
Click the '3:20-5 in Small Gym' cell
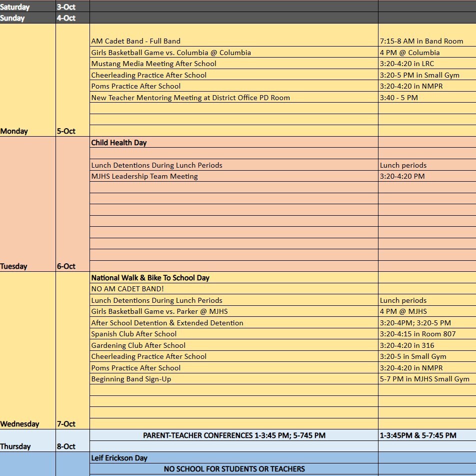tap(427, 356)
